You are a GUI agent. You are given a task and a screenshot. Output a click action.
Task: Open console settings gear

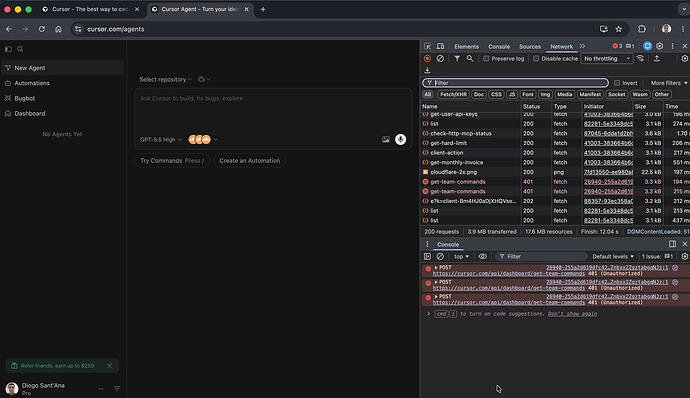(684, 256)
